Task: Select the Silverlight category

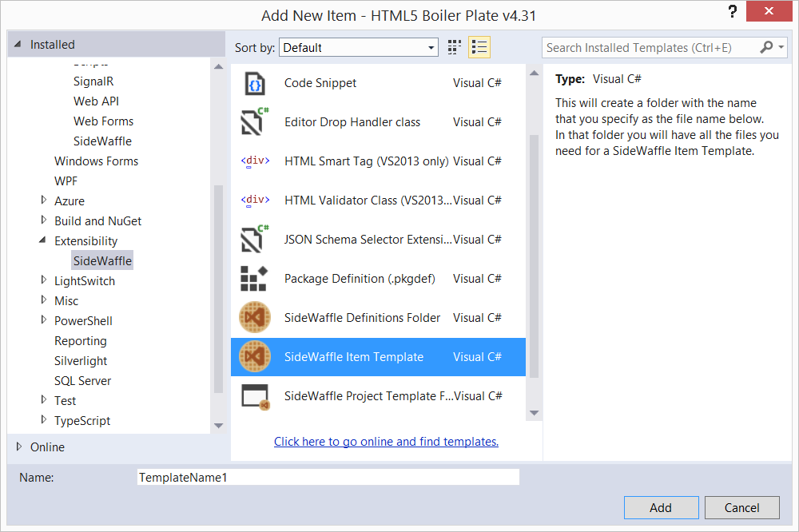Action: [81, 361]
